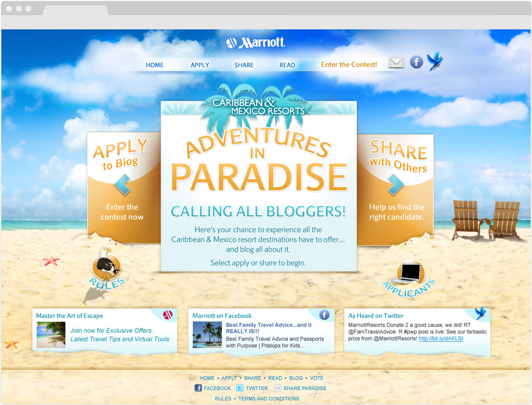Click SHARE PARADISE link in footer
The width and height of the screenshot is (532, 405).
[305, 388]
